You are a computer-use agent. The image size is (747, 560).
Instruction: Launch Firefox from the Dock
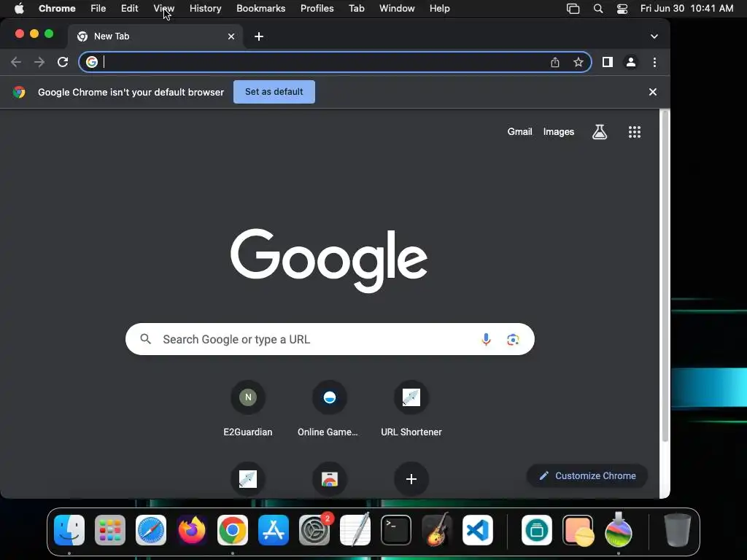[192, 530]
